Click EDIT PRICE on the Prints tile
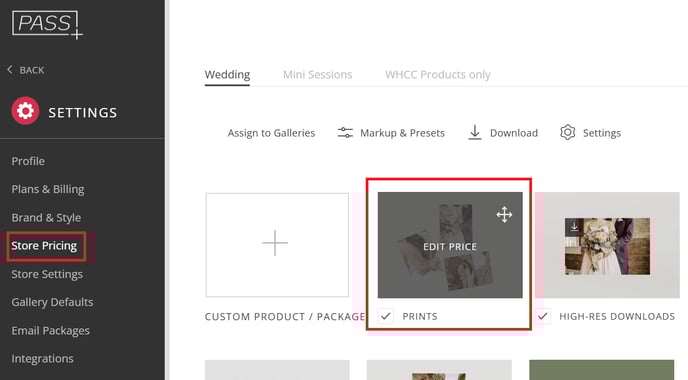 coord(450,247)
